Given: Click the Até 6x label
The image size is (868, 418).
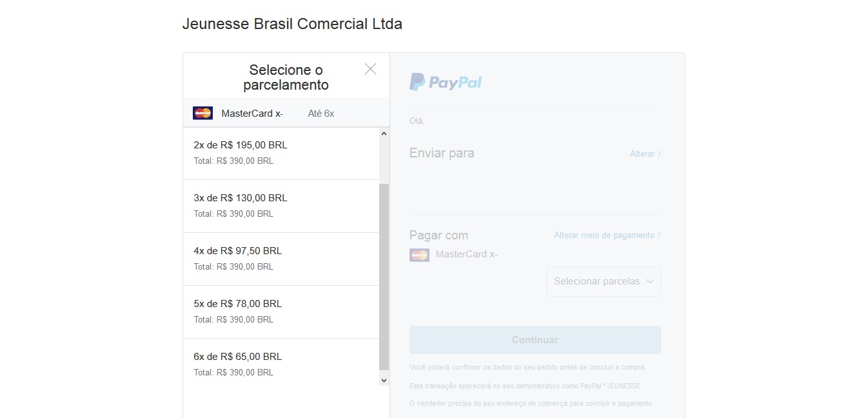Looking at the screenshot, I should click(321, 114).
